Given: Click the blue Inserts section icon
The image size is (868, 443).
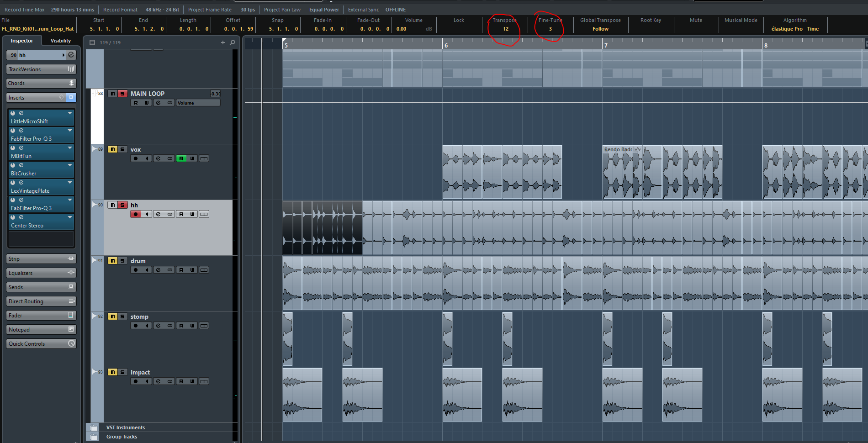Looking at the screenshot, I should click(71, 97).
